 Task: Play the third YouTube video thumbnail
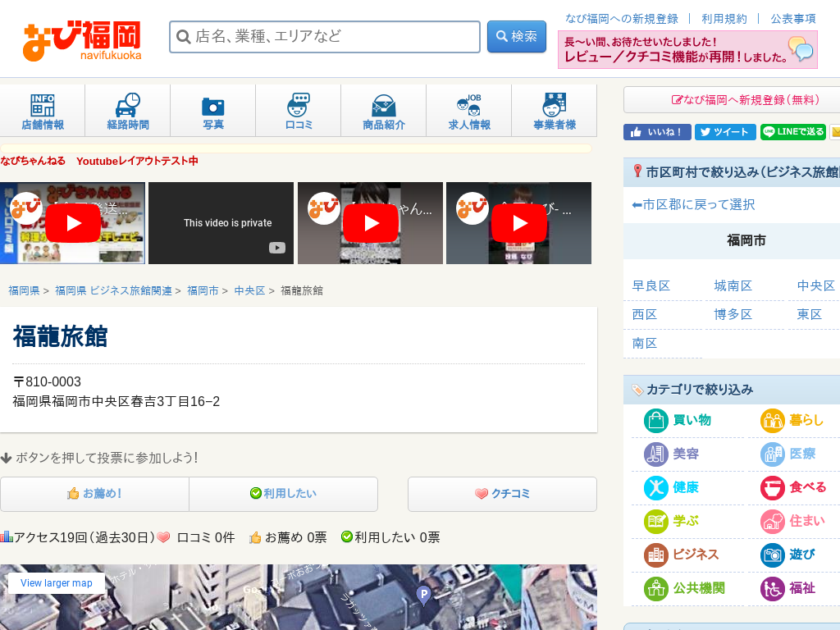(371, 223)
